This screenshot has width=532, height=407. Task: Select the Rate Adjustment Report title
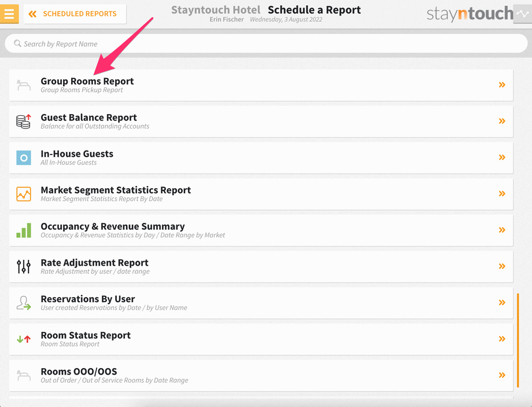tap(94, 263)
